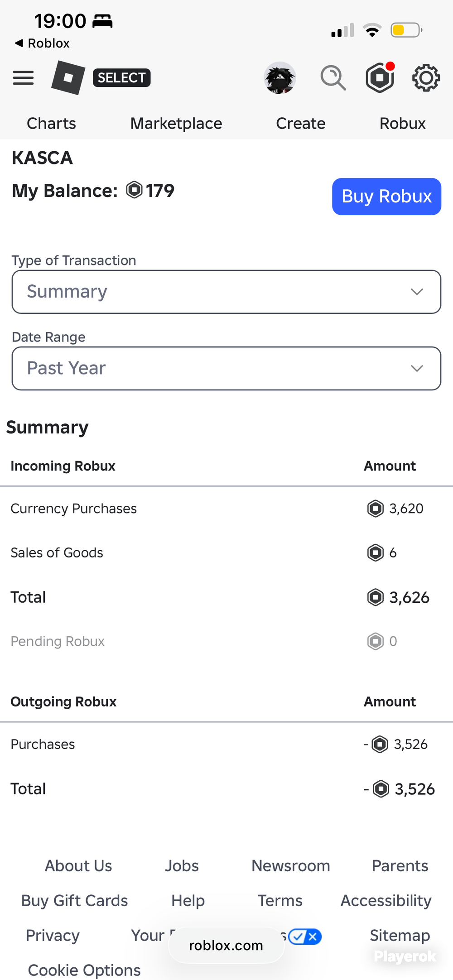
Task: Tap the privacy choices toggle icon
Action: click(305, 936)
